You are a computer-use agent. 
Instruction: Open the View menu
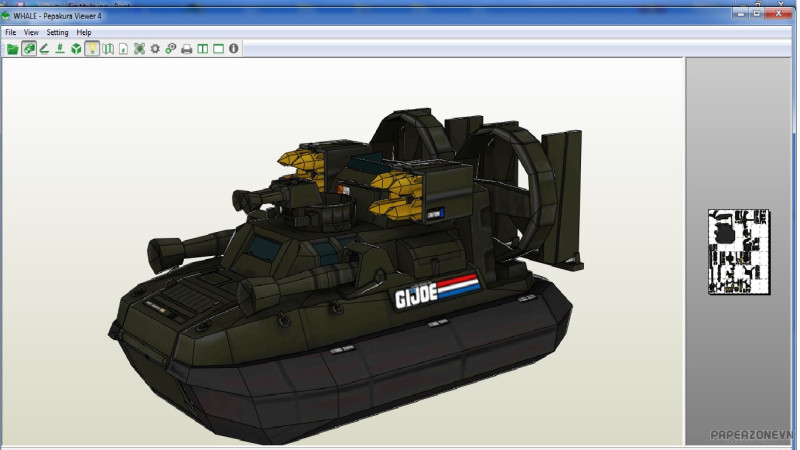click(31, 32)
